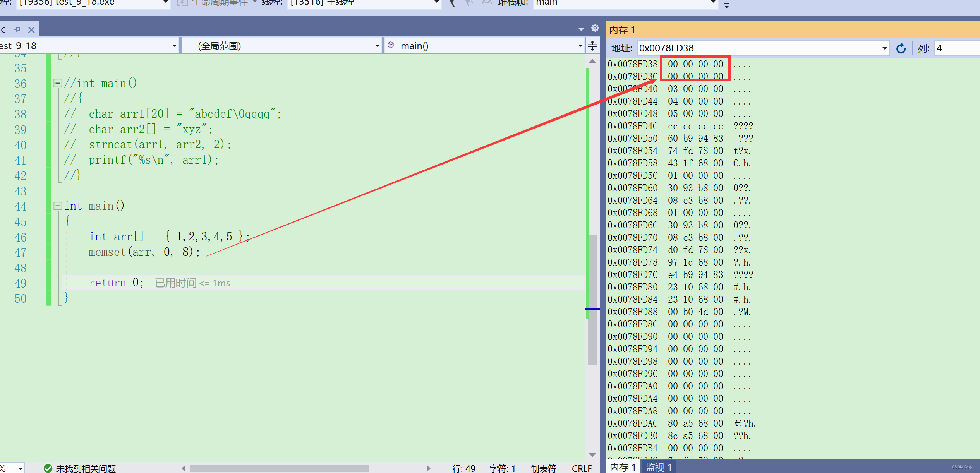Click memory row 0x0078FD88
This screenshot has height=473, width=980.
[680, 312]
